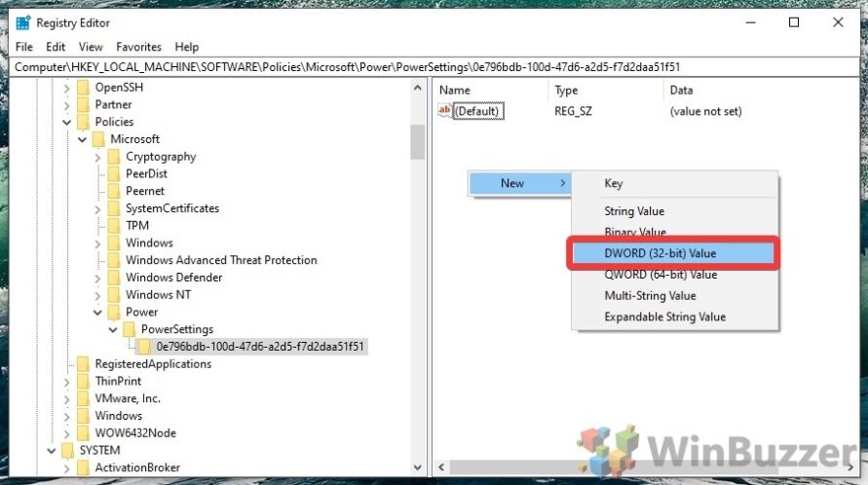868x485 pixels.
Task: Expand the Windows key under Microsoft
Action: (x=97, y=243)
